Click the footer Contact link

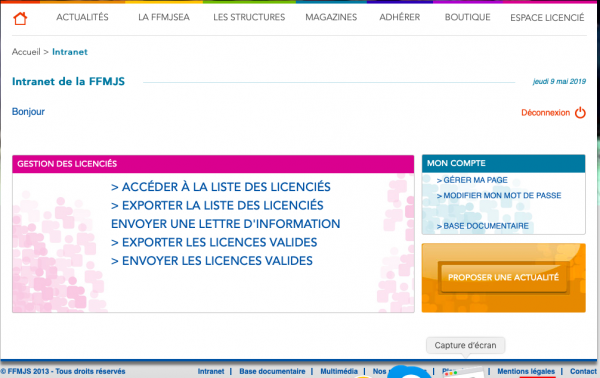point(583,371)
